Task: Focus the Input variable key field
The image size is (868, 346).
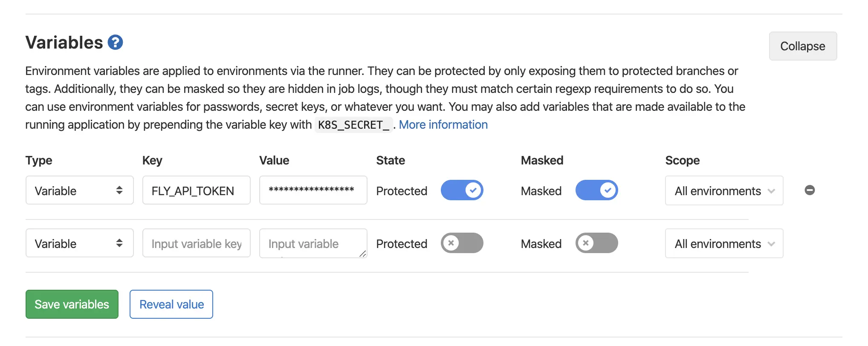Action: click(196, 243)
